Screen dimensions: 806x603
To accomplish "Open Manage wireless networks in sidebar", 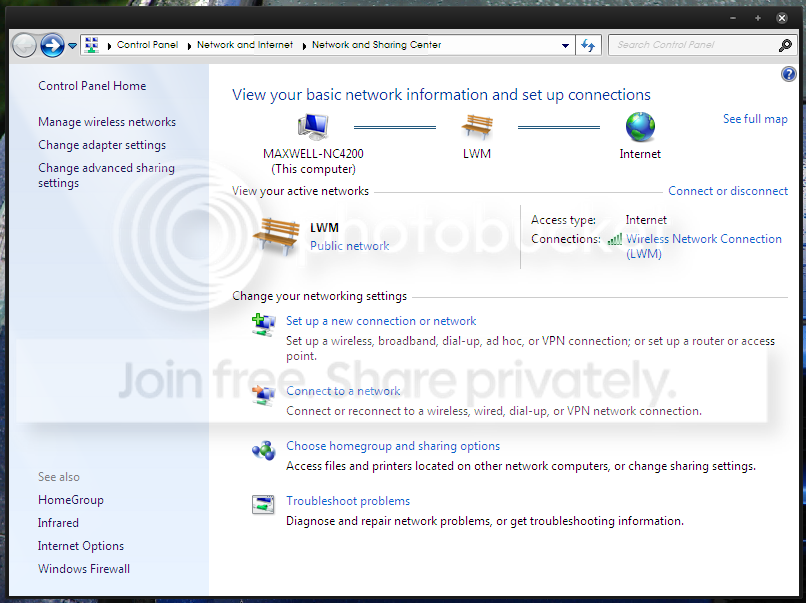I will (107, 122).
